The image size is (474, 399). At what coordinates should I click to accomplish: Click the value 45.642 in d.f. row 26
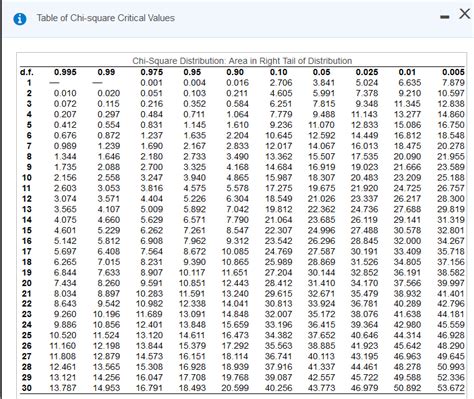click(x=407, y=346)
